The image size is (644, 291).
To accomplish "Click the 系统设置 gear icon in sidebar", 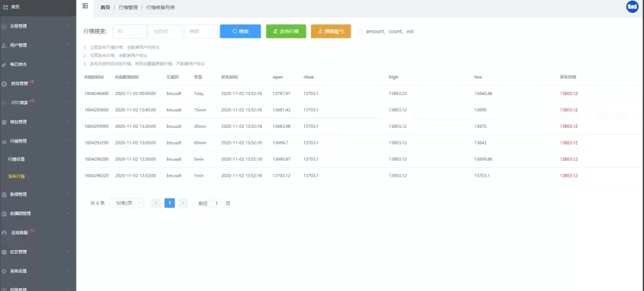I will (5, 271).
